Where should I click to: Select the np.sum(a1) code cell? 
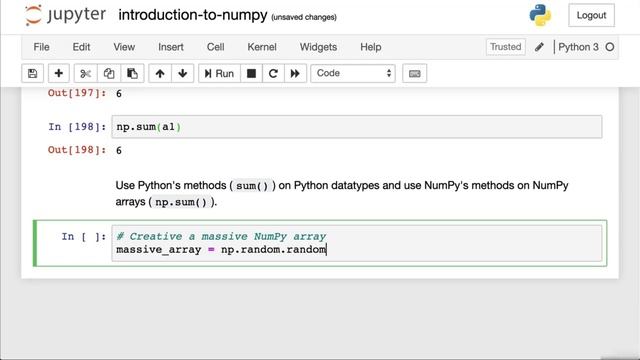(x=357, y=127)
